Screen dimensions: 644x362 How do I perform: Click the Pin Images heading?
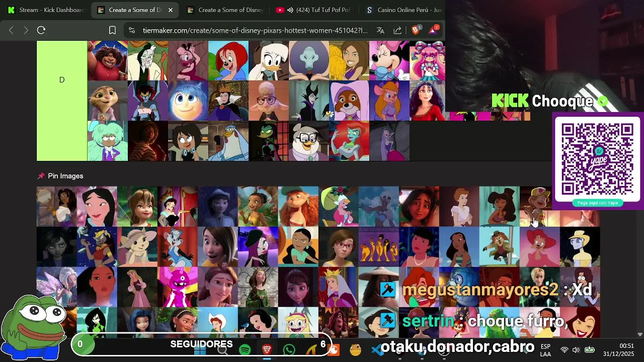[65, 176]
